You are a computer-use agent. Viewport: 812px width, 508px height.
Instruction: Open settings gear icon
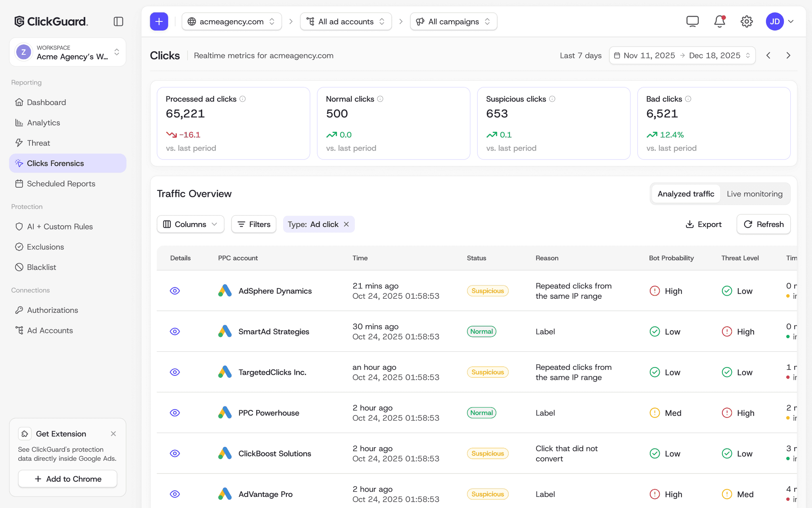tap(747, 21)
